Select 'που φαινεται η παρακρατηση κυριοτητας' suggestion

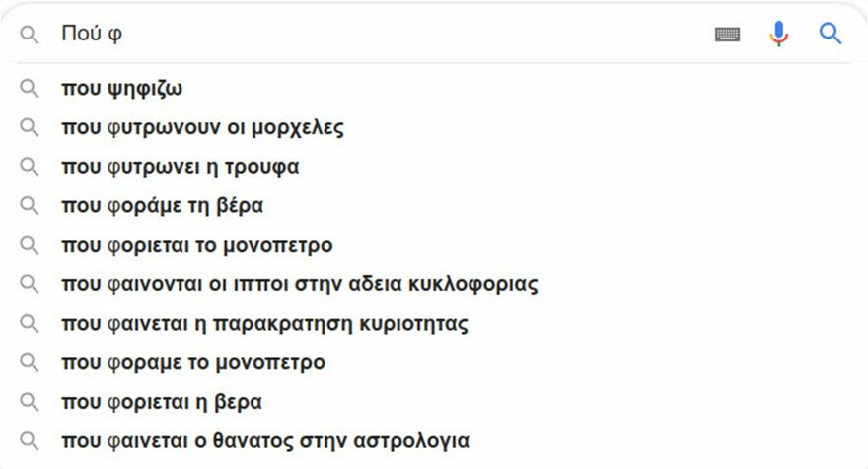[264, 324]
